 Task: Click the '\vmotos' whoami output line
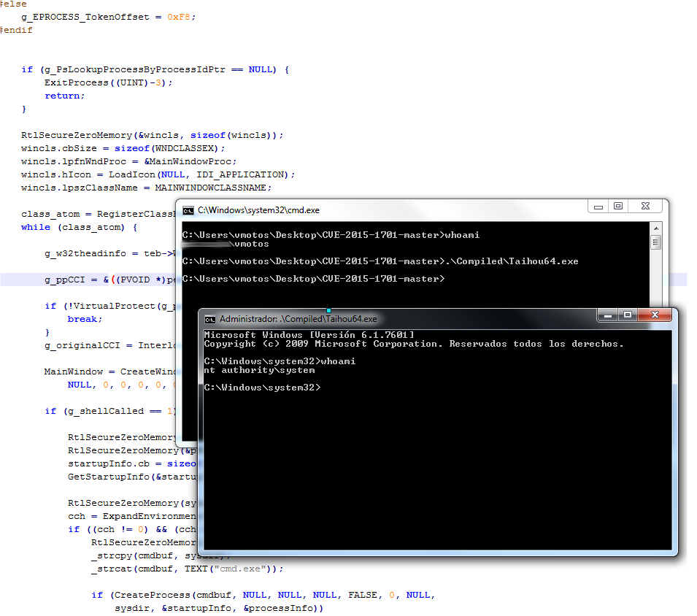[x=226, y=244]
